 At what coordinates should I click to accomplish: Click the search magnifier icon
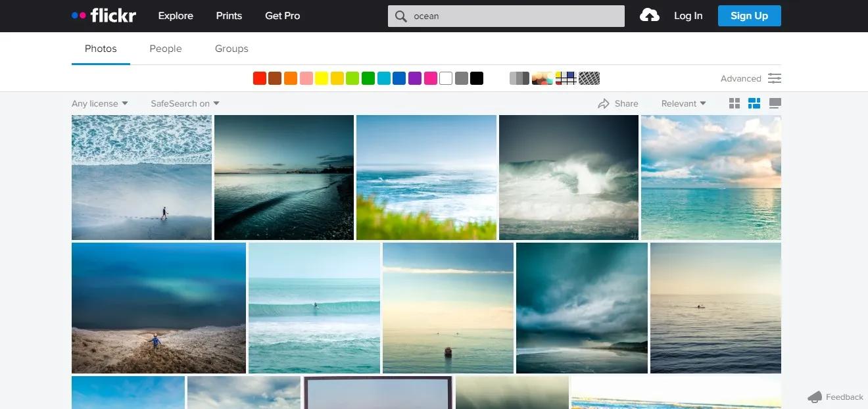(x=400, y=16)
